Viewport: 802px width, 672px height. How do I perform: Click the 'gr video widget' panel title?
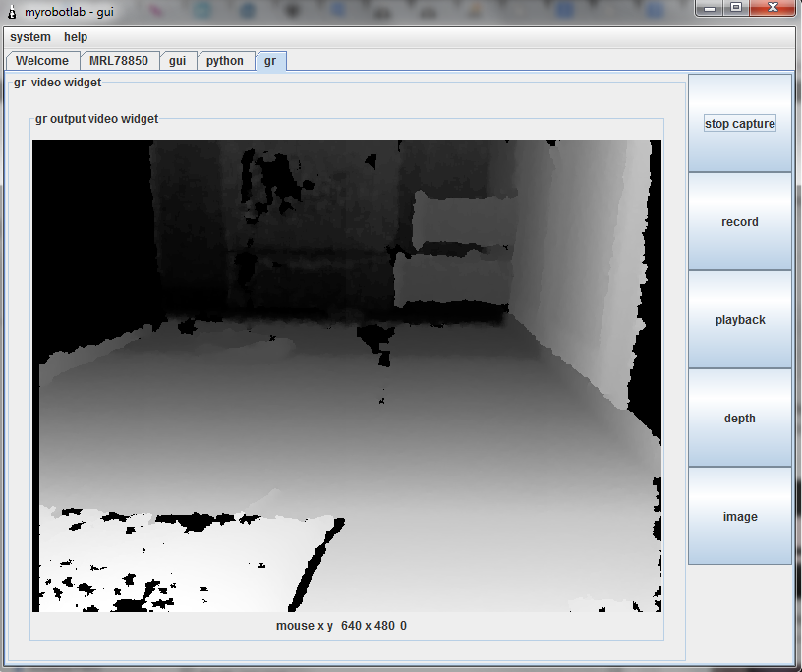point(57,83)
